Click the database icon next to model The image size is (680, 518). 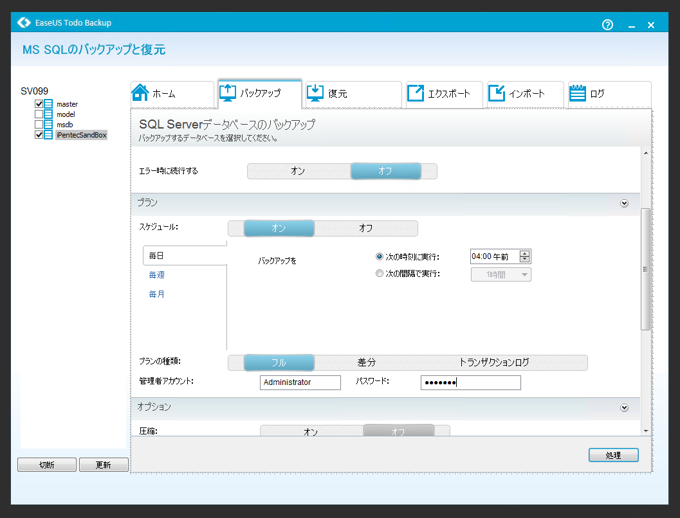49,114
